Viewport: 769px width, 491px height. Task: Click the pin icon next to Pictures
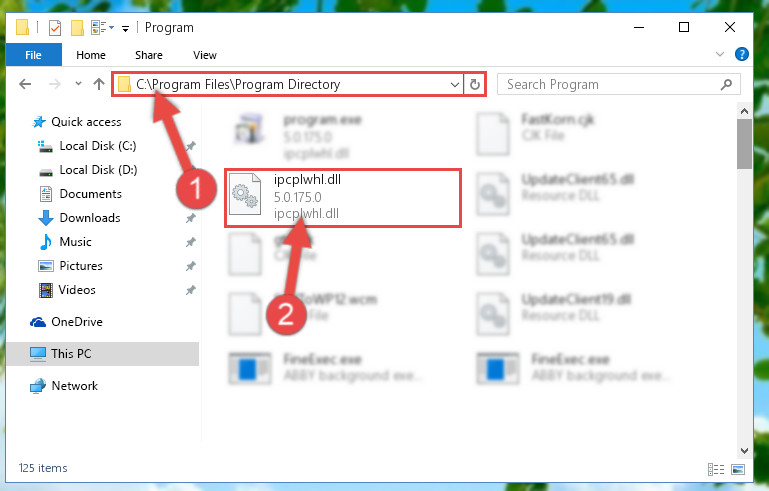[190, 266]
